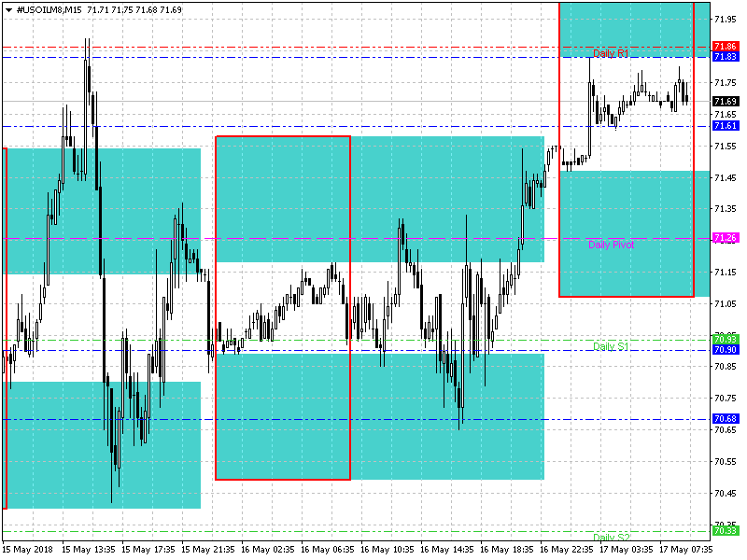Select the green 70.93 price tag

[726, 338]
